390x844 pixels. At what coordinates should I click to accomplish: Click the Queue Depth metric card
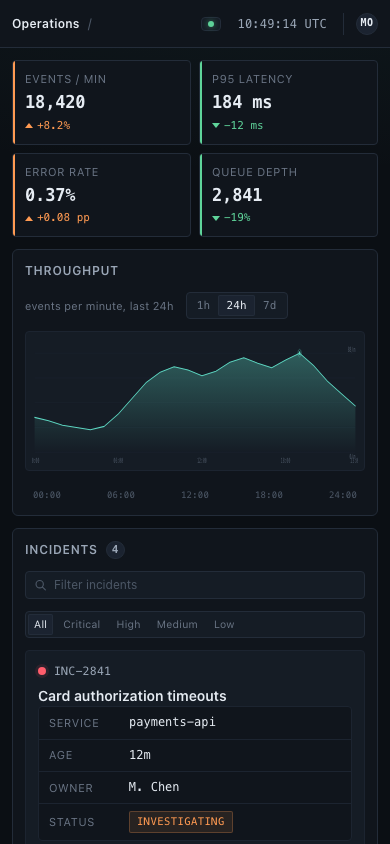click(x=289, y=195)
